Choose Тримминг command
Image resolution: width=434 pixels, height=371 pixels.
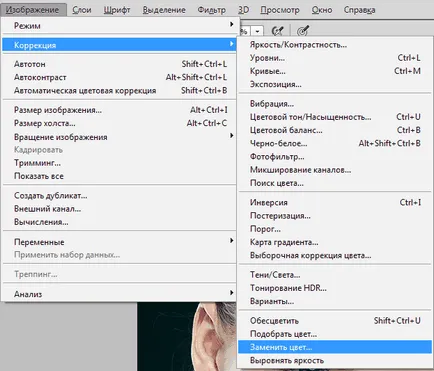click(119, 163)
